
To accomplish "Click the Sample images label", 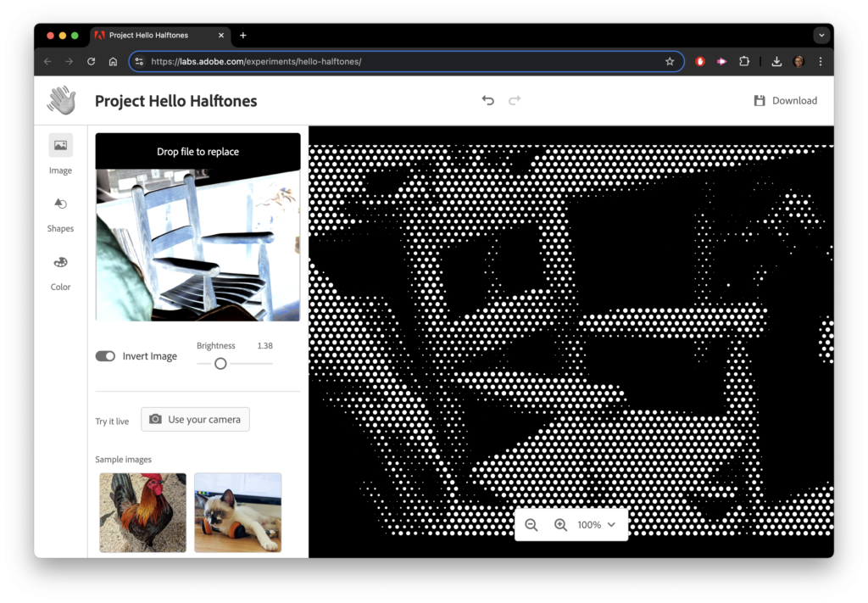I will (x=124, y=460).
